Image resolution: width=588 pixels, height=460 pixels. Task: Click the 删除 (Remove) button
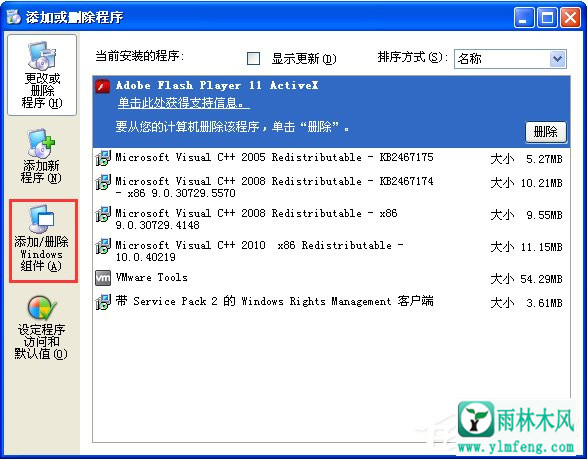545,132
